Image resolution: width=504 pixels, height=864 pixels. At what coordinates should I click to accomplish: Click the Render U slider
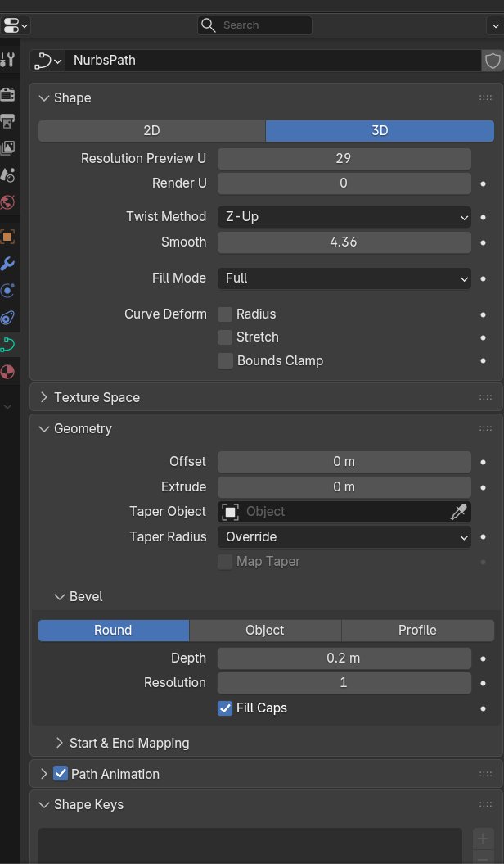click(x=344, y=183)
